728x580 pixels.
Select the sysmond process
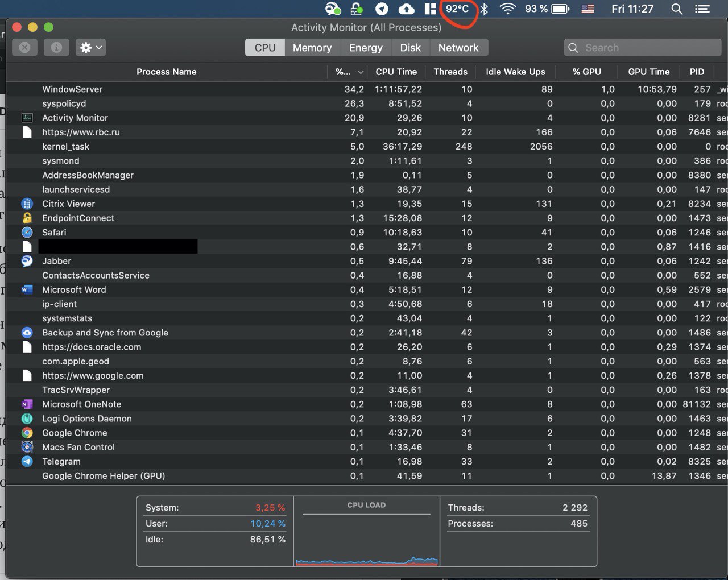coord(367,161)
